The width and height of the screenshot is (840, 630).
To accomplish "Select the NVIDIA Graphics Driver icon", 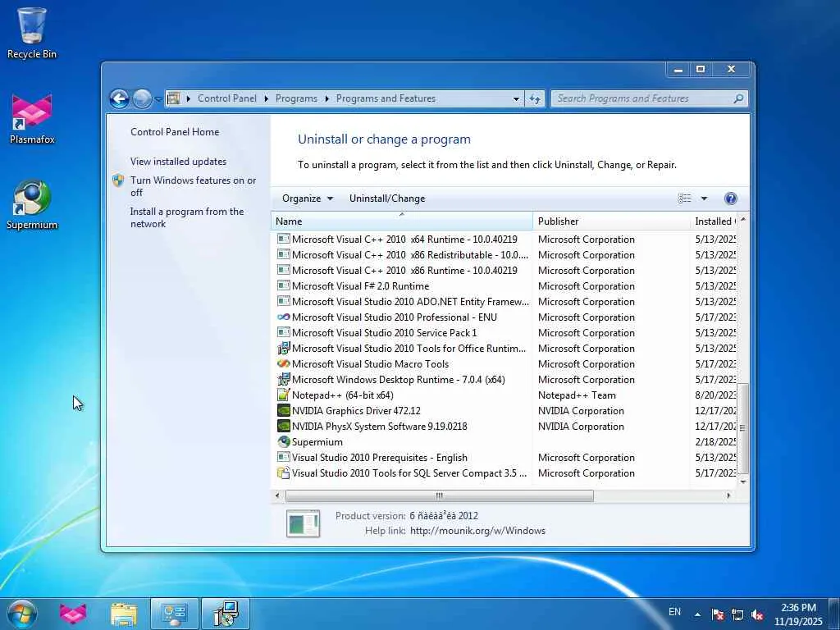I will pos(283,411).
